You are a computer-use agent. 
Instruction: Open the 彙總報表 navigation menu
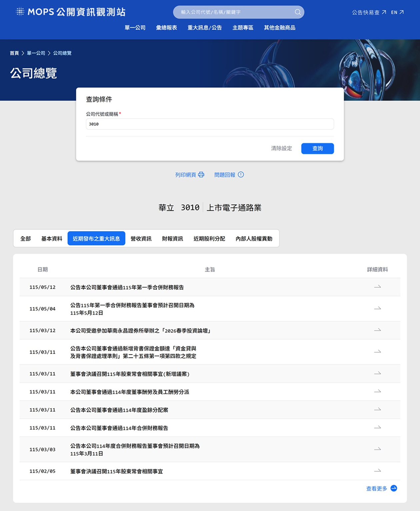[x=166, y=28]
